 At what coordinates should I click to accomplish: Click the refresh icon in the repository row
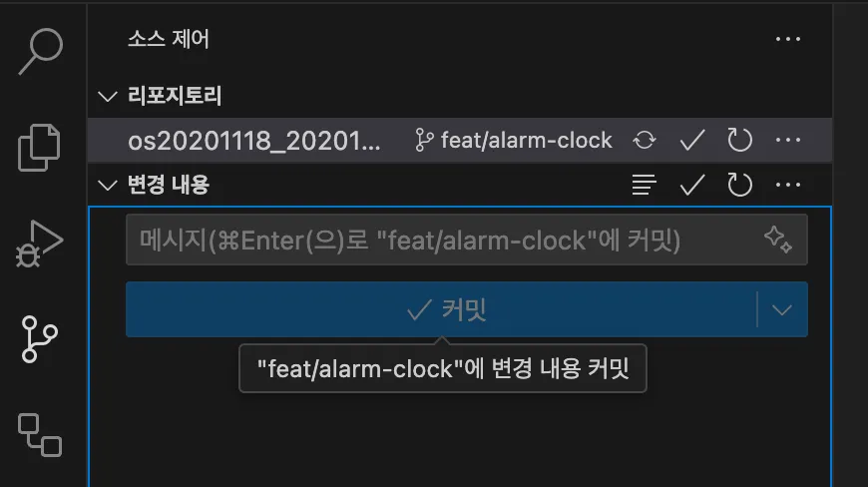[x=739, y=140]
